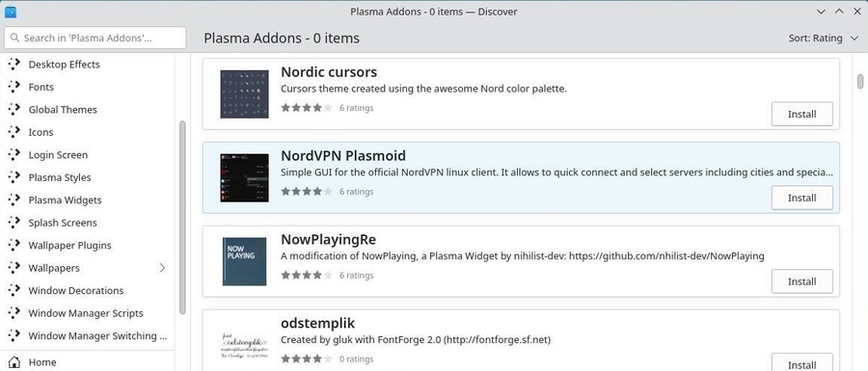
Task: Click the NowPlayingRe star rating
Action: pyautogui.click(x=307, y=275)
